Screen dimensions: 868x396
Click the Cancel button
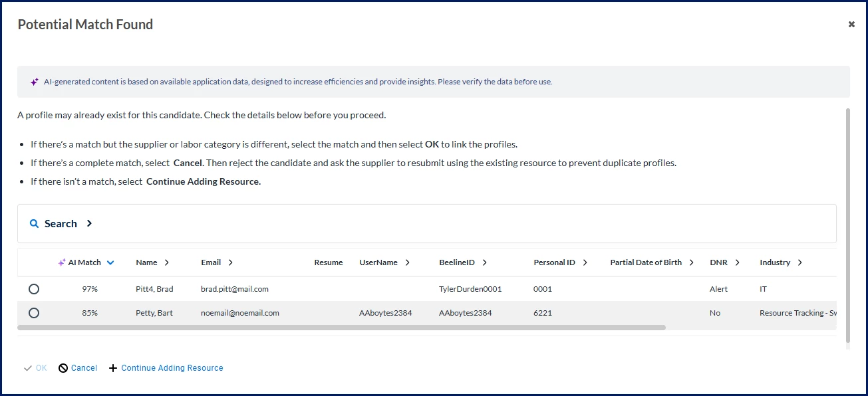click(78, 368)
